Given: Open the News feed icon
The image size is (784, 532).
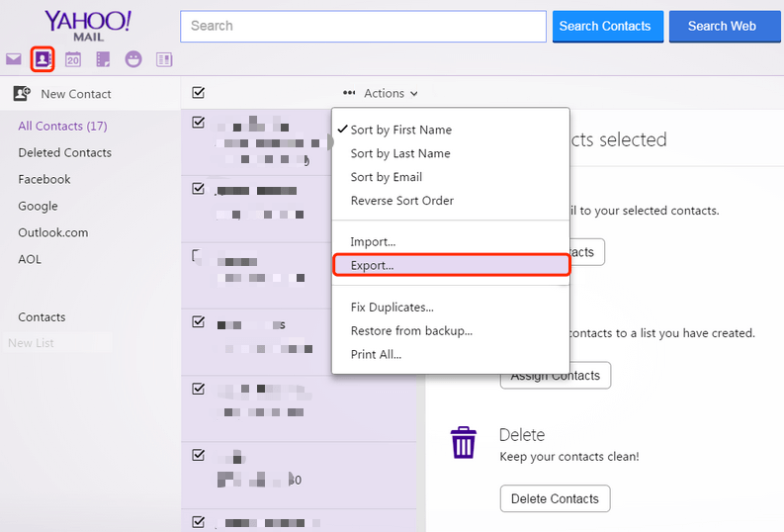Looking at the screenshot, I should click(164, 59).
